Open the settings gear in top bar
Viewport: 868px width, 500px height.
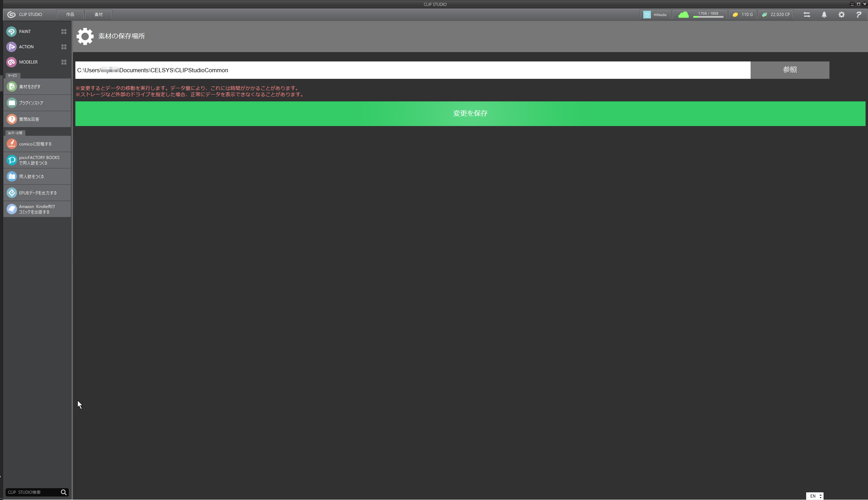[841, 15]
